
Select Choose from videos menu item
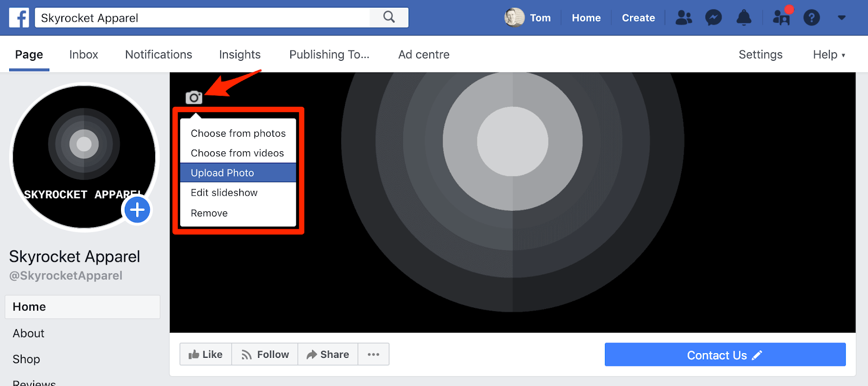point(238,153)
